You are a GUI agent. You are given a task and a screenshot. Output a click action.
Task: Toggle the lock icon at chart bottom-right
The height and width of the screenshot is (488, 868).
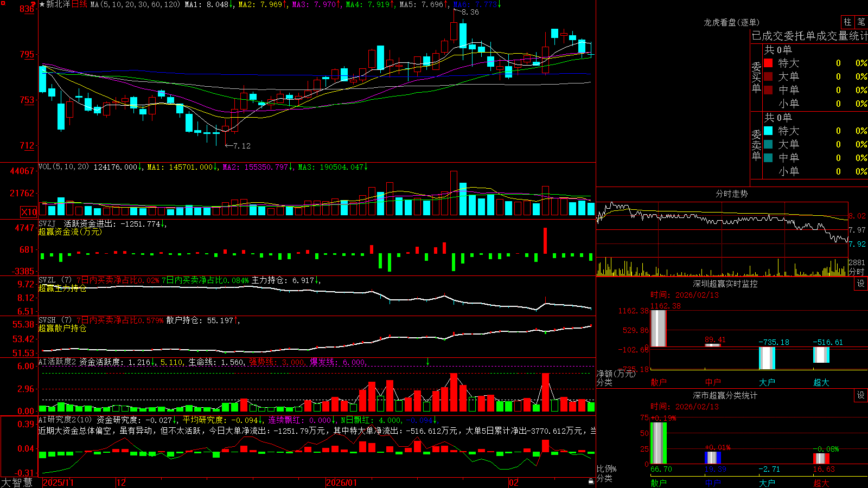(x=591, y=481)
